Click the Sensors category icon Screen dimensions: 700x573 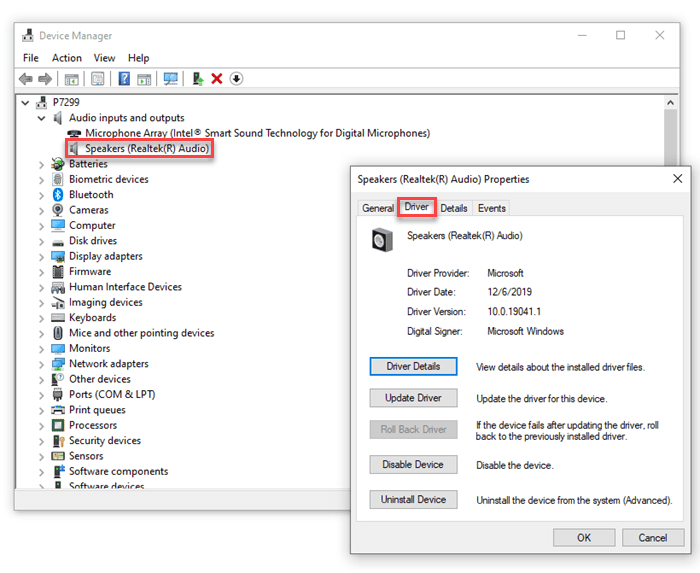pos(58,456)
